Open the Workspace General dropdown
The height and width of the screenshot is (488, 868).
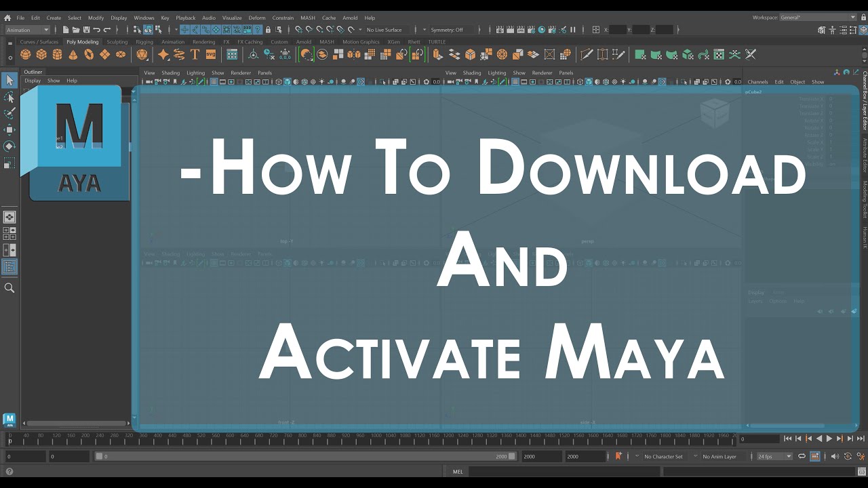pyautogui.click(x=818, y=18)
